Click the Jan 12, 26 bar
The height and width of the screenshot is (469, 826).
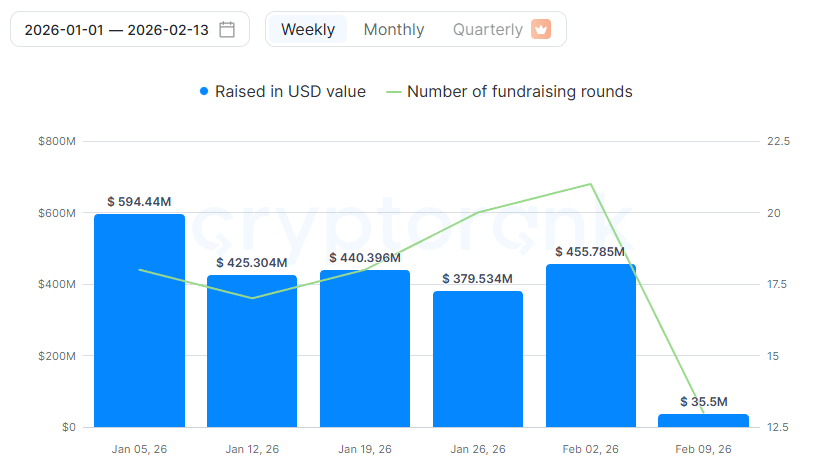click(252, 350)
